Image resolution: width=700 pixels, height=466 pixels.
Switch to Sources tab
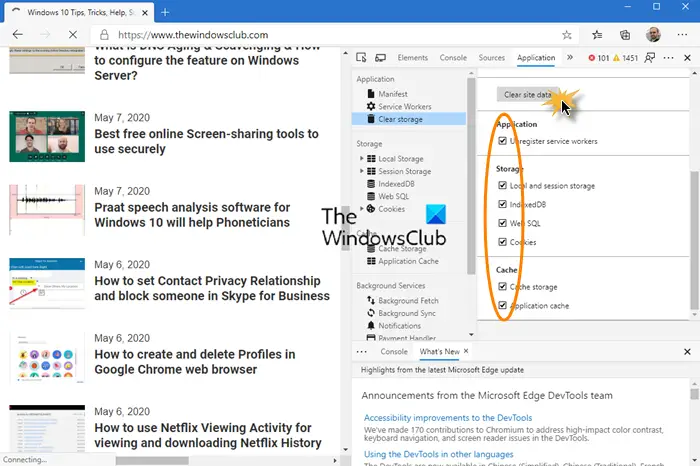point(492,58)
